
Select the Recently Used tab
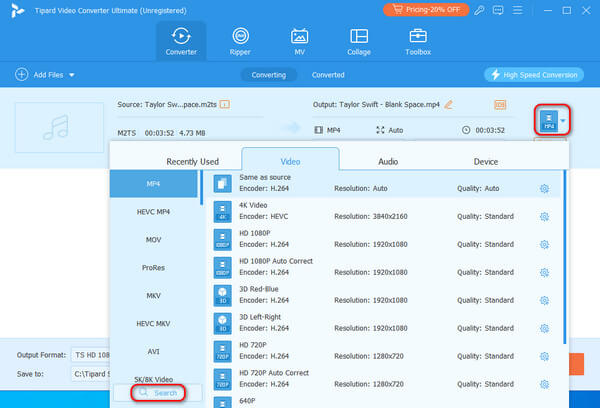click(x=192, y=162)
